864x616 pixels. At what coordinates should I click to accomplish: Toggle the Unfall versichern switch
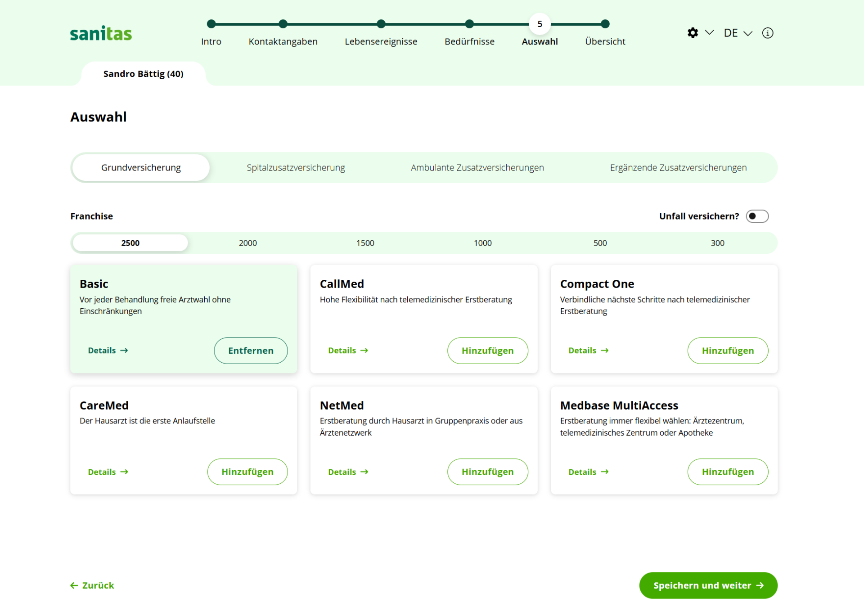(x=757, y=216)
